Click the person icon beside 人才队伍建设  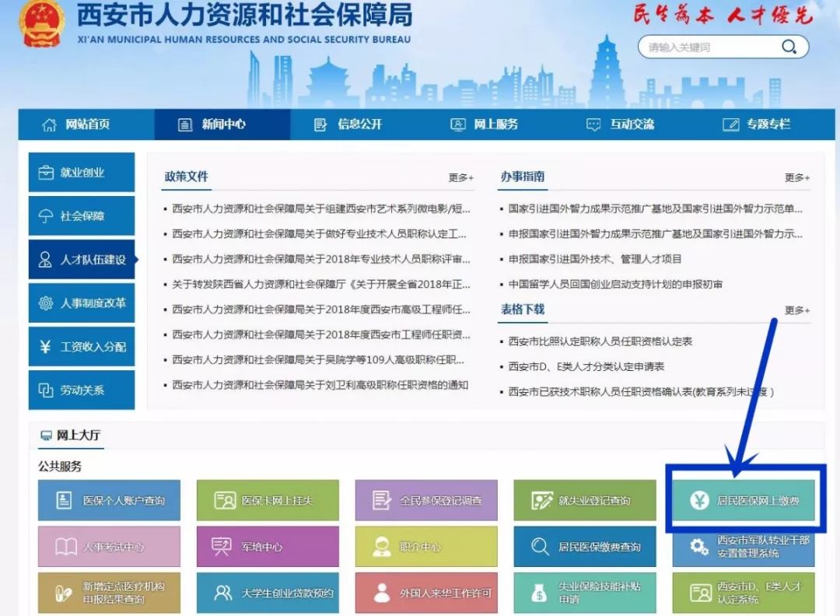coord(46,259)
